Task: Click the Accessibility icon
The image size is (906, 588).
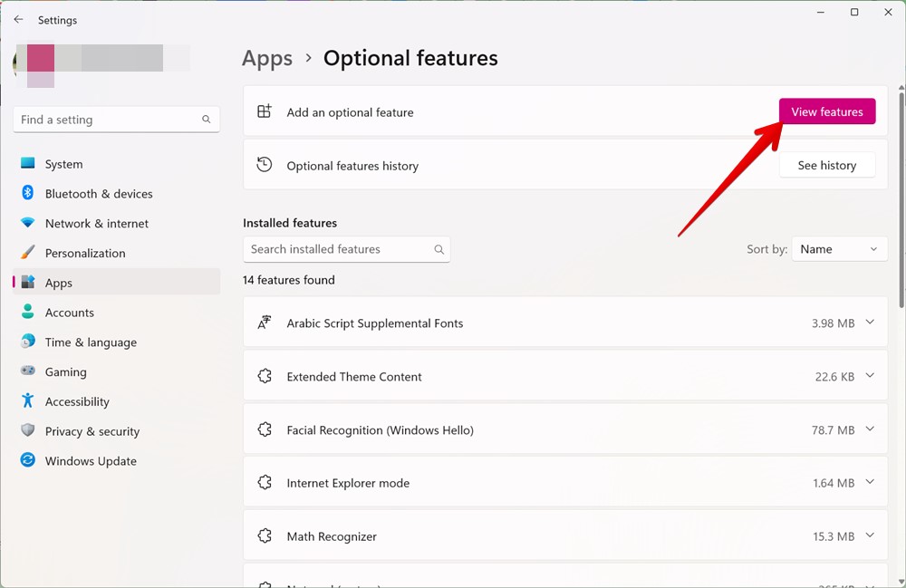Action: pos(28,401)
